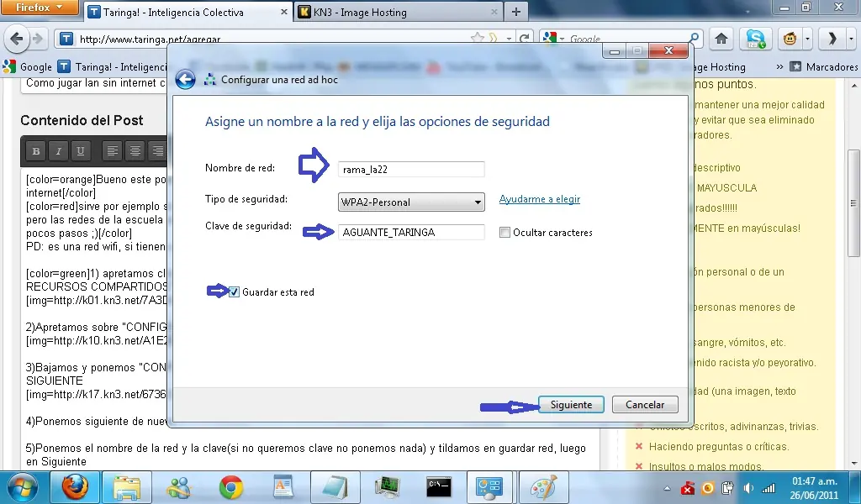Open Windows Live Messenger from the taskbar

click(178, 487)
